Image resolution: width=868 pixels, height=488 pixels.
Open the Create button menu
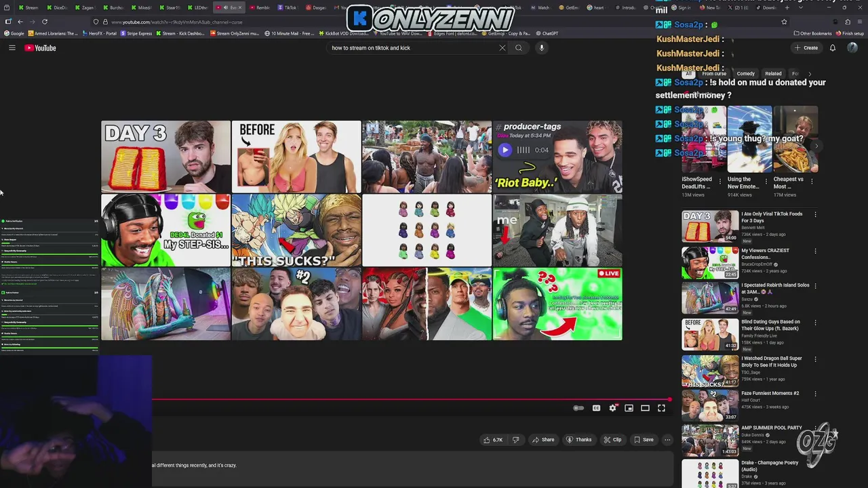coord(806,48)
